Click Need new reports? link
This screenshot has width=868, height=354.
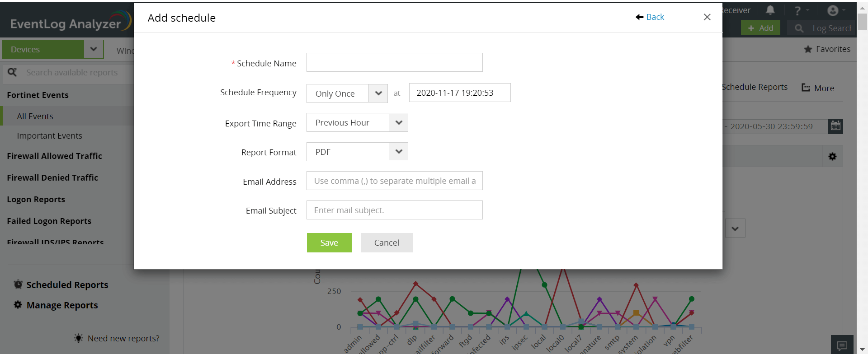117,338
